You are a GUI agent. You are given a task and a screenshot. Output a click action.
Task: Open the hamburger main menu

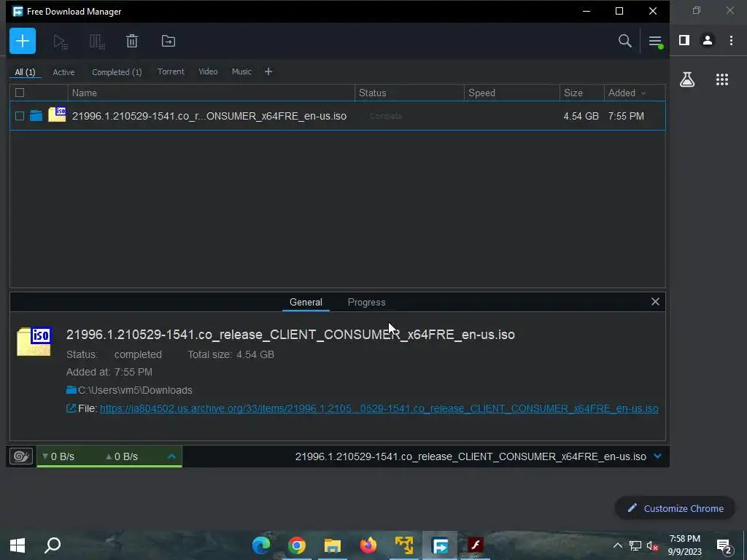coord(656,42)
